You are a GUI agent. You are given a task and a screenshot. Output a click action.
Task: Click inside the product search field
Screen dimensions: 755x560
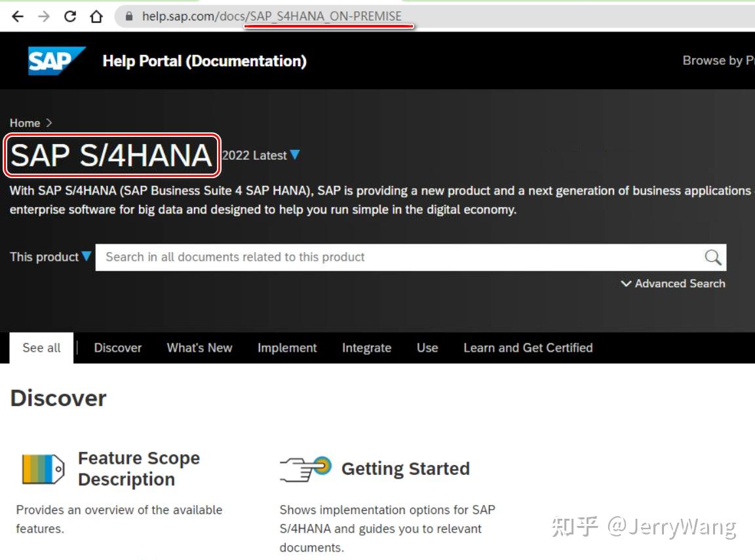[328, 257]
